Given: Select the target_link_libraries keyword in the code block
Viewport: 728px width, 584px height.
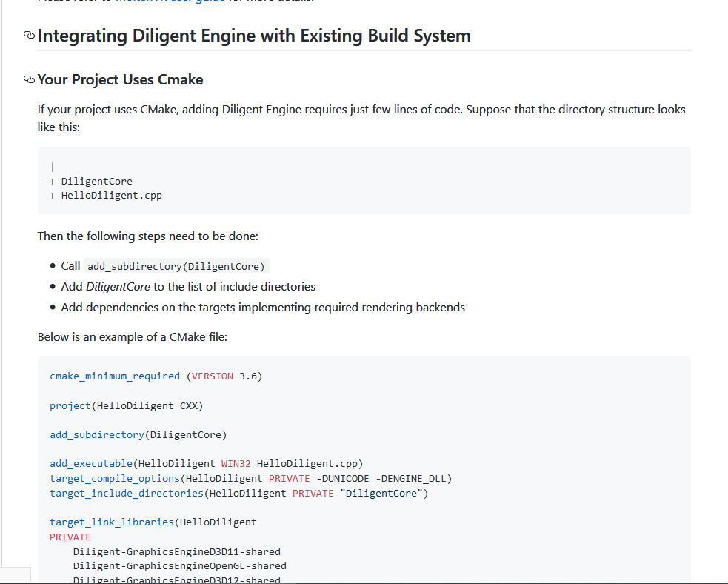Looking at the screenshot, I should (x=112, y=522).
